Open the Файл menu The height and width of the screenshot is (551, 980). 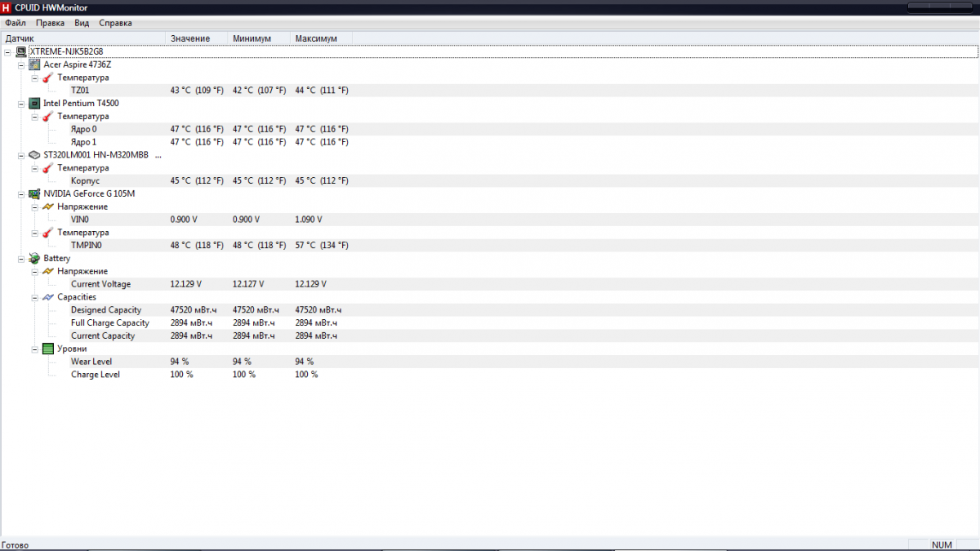click(15, 23)
